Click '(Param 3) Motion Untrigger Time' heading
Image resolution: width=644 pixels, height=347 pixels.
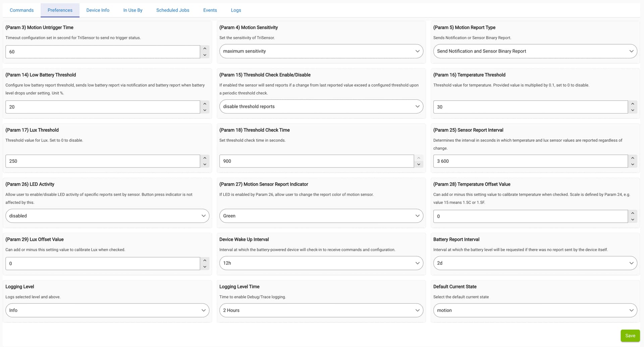point(39,27)
